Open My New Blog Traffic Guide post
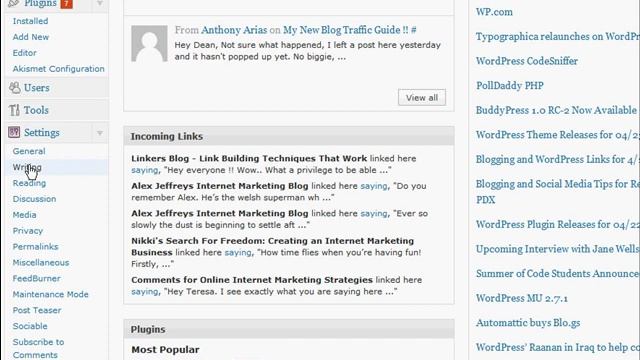The height and width of the screenshot is (360, 640). click(346, 30)
